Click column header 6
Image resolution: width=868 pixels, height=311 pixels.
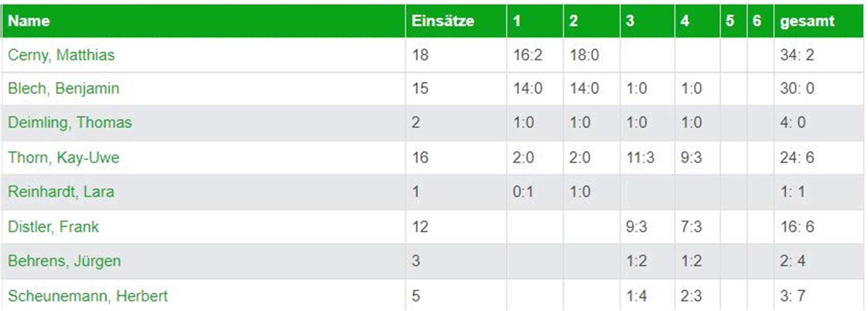click(x=757, y=21)
